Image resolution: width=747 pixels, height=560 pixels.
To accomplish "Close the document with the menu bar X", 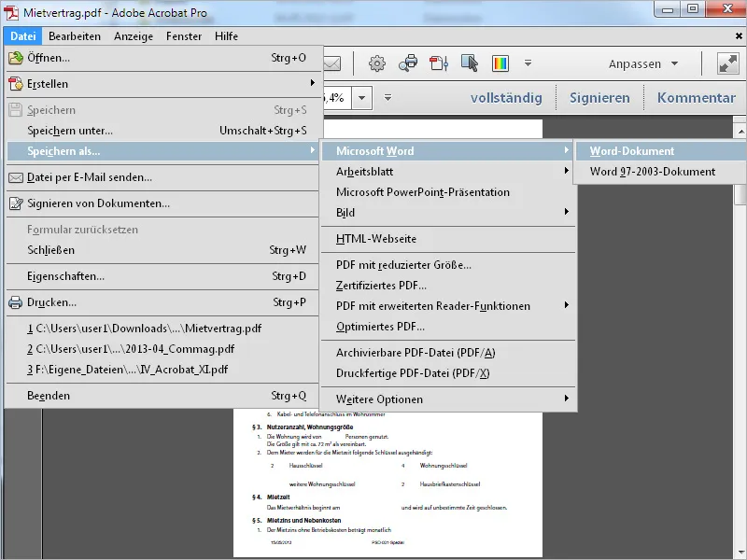I will [x=739, y=36].
